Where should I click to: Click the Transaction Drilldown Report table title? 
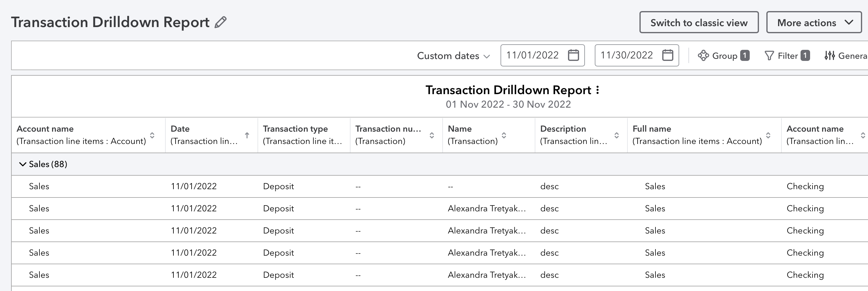(508, 90)
